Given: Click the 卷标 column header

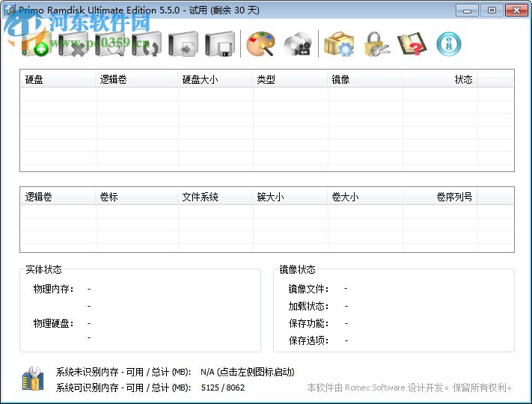Looking at the screenshot, I should 136,197.
